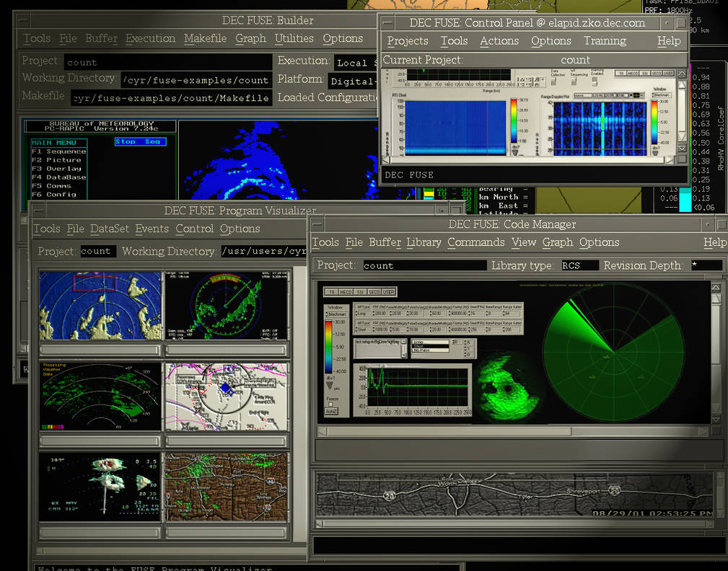Select the zoom magnifier tool on the RTI Dual graph palette
Viewport: 728px width, 571px height.
[535, 79]
